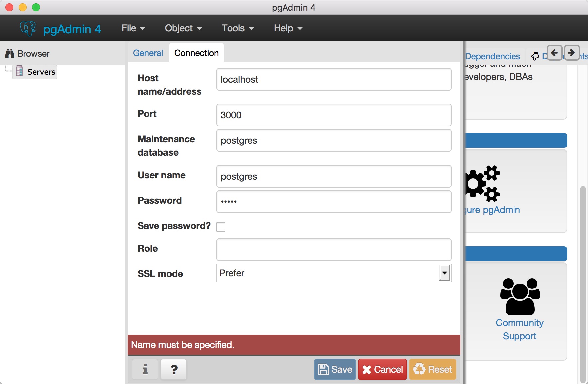588x384 pixels.
Task: Switch to the General tab
Action: coord(148,53)
